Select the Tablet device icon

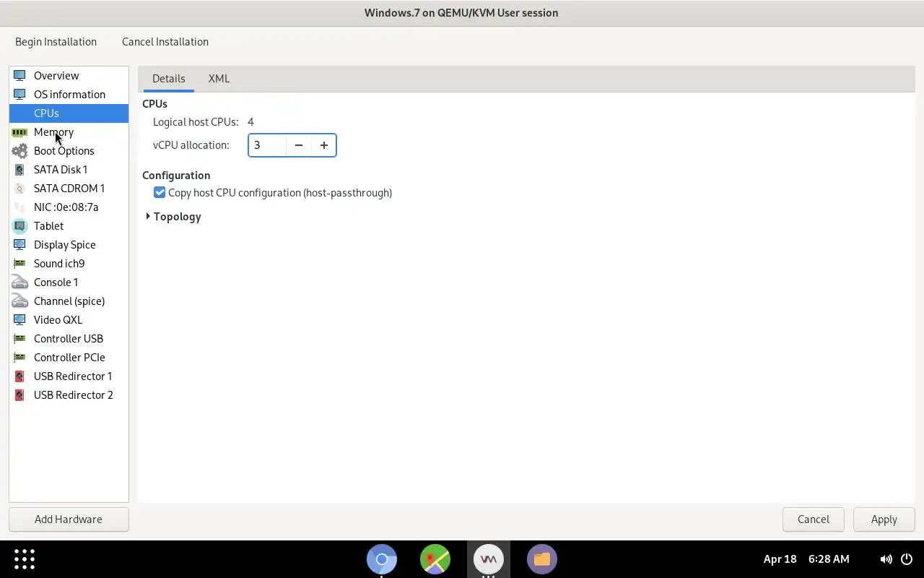point(19,226)
